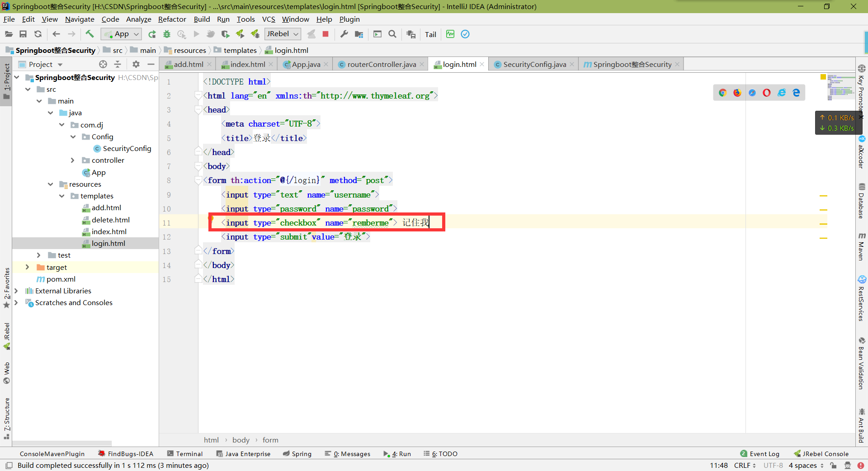
Task: Open in Chrome browser icon
Action: 722,93
